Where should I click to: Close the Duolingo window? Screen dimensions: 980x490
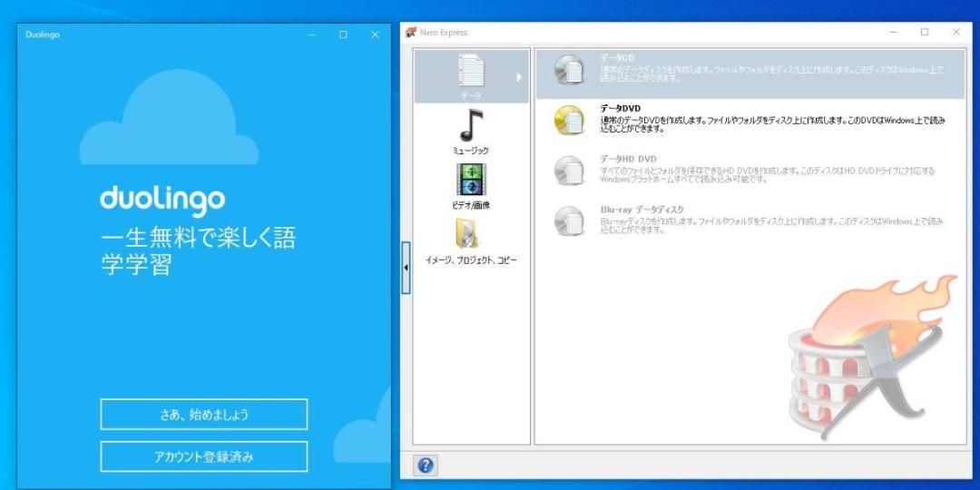(x=375, y=35)
